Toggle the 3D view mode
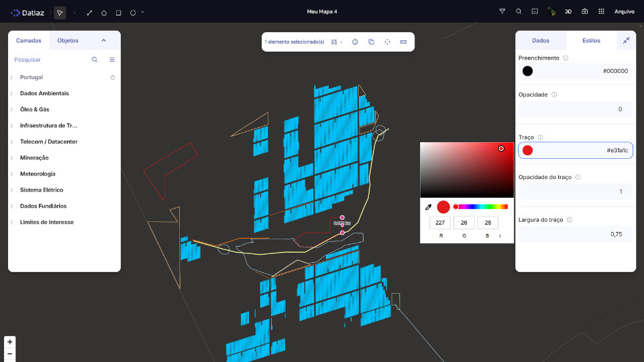The height and width of the screenshot is (362, 644). tap(568, 11)
